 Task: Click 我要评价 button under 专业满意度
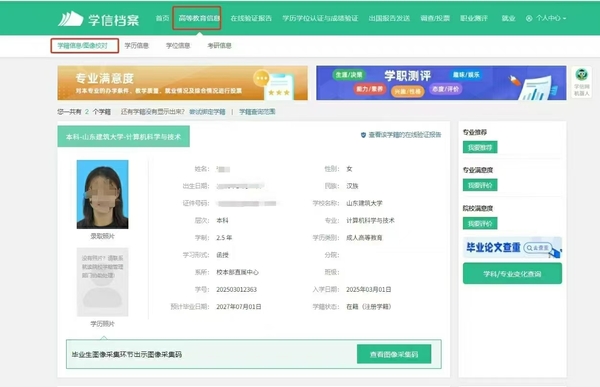(480, 185)
